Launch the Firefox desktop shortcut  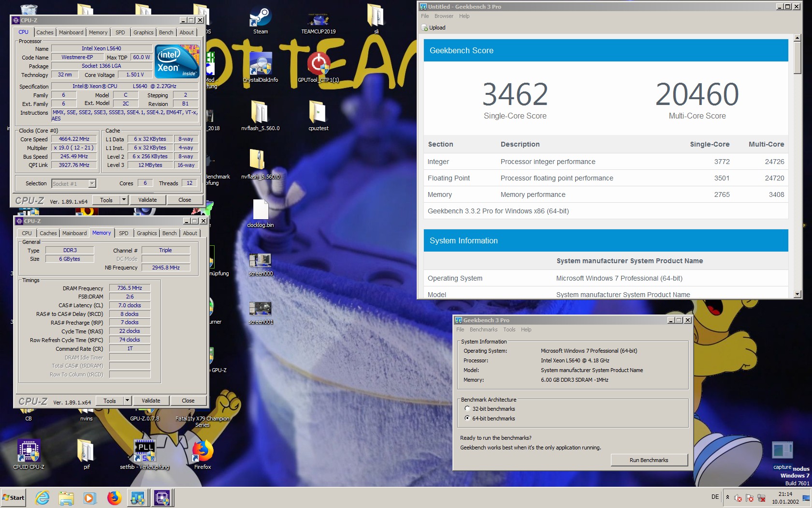click(203, 454)
